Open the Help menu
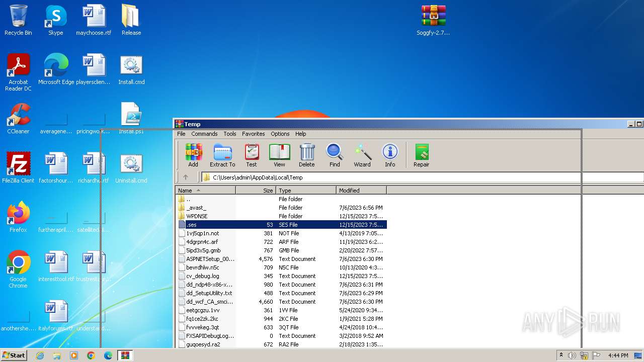This screenshot has width=644, height=362. click(300, 134)
